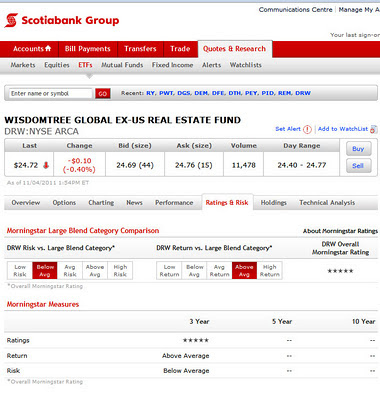Viewport: 380px width, 400px height.
Task: Click the Buy button
Action: 358,149
